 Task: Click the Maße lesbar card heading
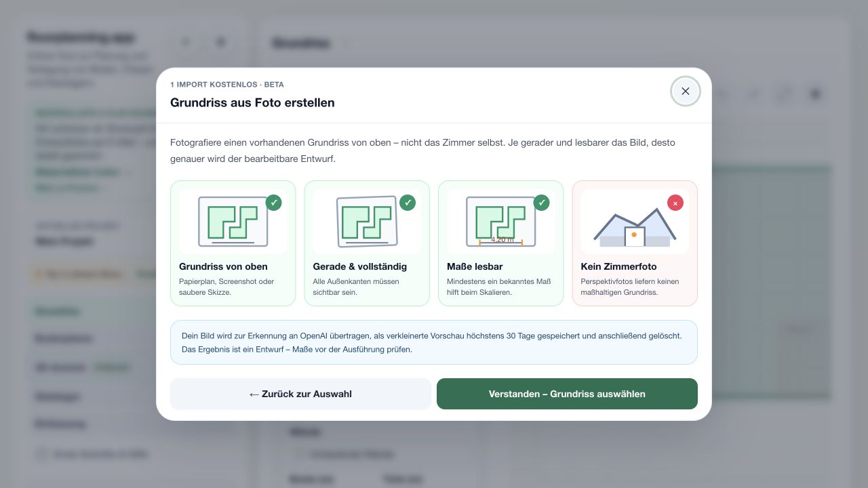click(475, 266)
